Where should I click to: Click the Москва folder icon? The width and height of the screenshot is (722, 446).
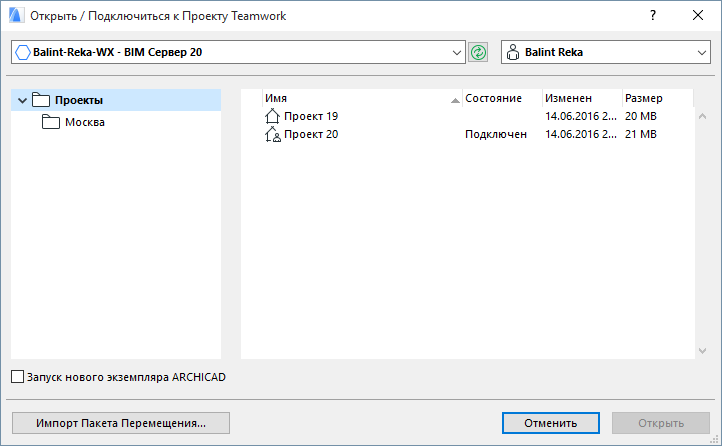(x=51, y=122)
